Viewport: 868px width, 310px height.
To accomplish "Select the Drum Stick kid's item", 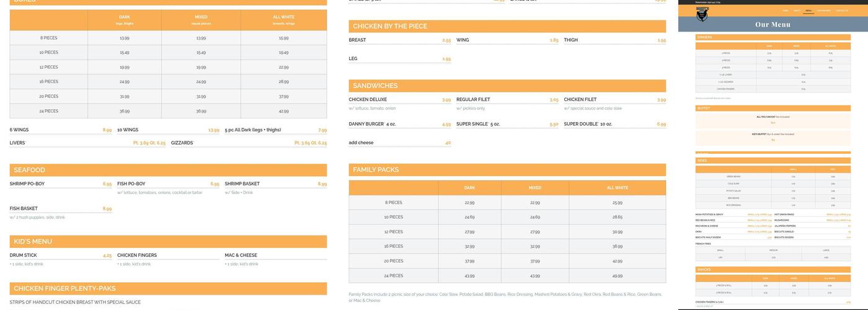I will click(24, 255).
